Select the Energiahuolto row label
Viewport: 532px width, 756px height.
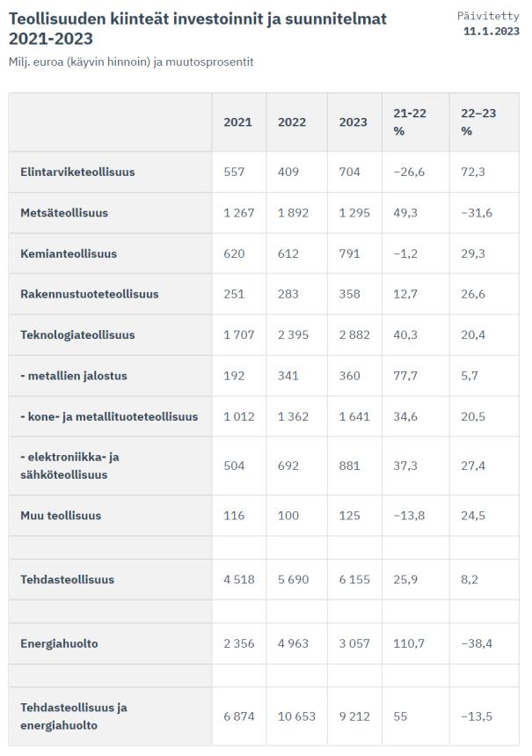(x=59, y=644)
